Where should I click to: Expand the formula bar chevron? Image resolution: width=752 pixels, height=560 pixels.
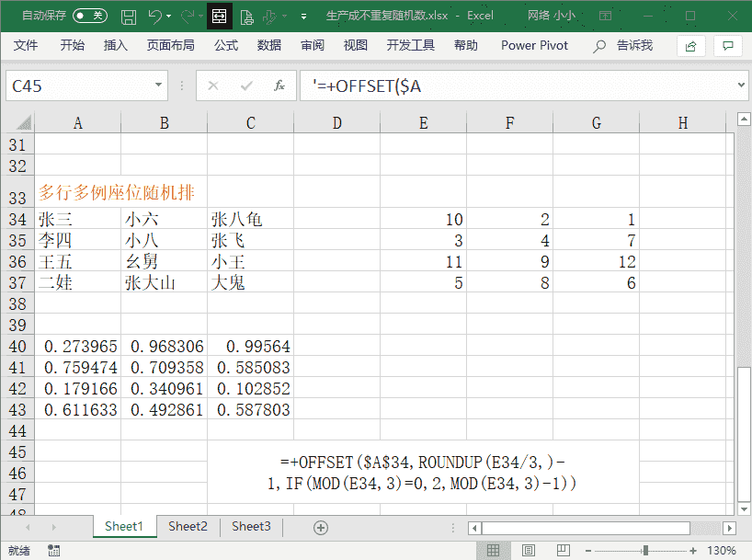point(741,86)
